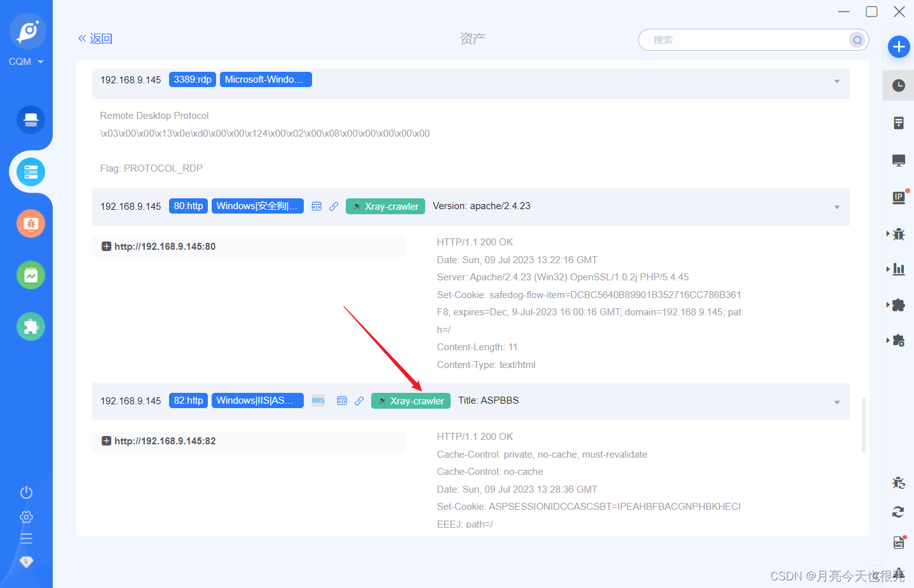The height and width of the screenshot is (588, 914).
Task: Click the power icon in left sidebar
Action: pos(26,492)
